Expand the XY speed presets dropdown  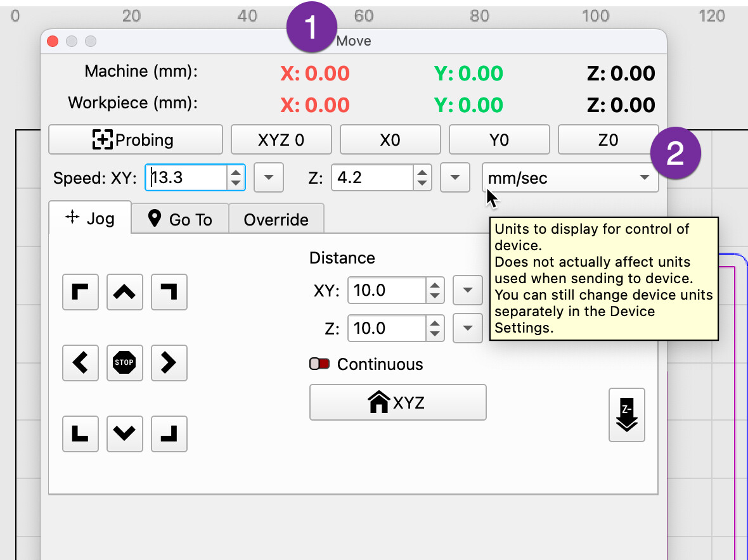(x=268, y=178)
